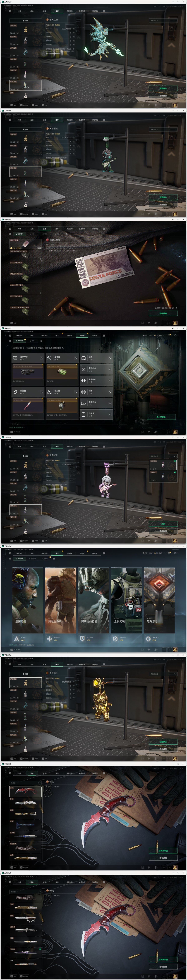Switch to 特勤处 tab on departments screen

point(82,553)
